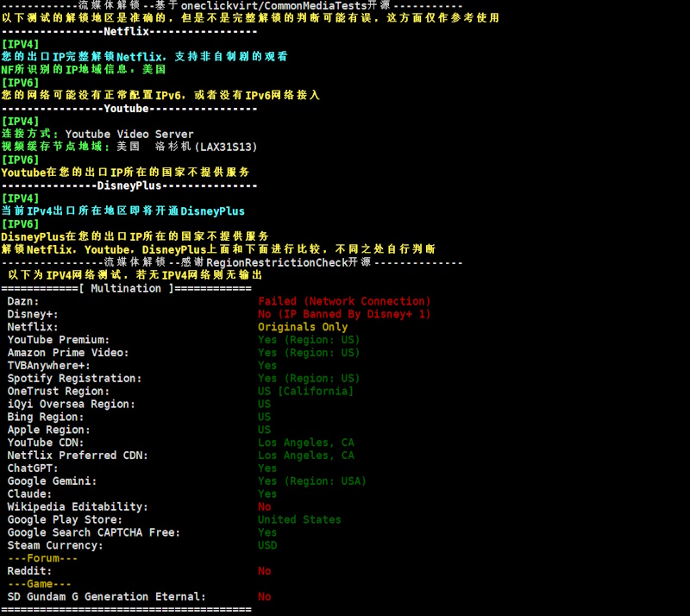This screenshot has width=690, height=616.
Task: Select the '洛杉机(LAX31S13)' cache node text
Action: (206, 147)
